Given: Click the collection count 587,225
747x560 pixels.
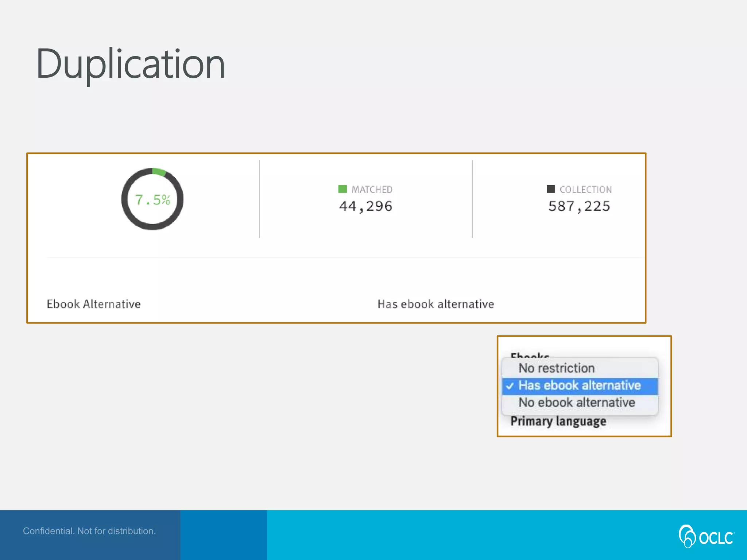Looking at the screenshot, I should coord(579,206).
